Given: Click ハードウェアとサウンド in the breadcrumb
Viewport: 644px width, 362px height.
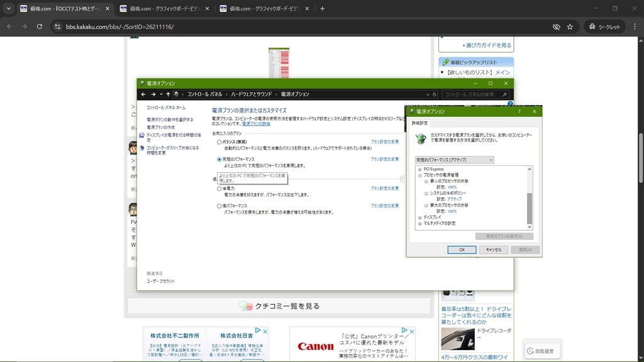Looking at the screenshot, I should click(252, 94).
